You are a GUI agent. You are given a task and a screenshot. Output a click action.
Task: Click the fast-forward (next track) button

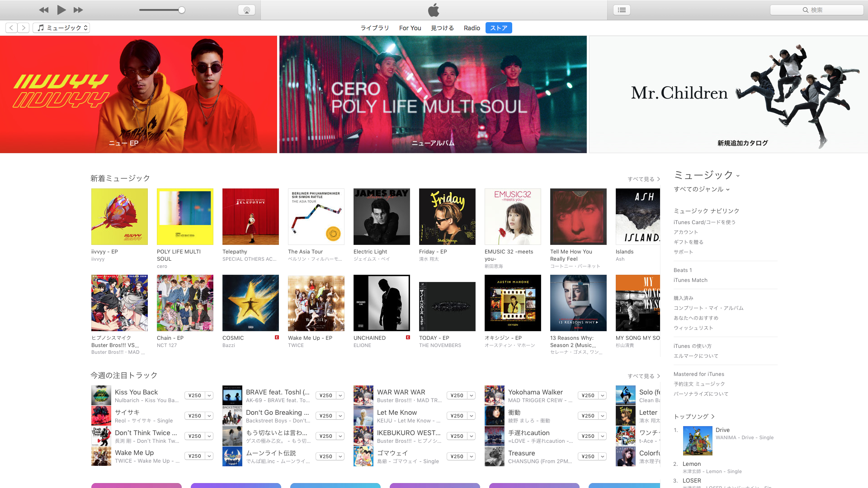(78, 10)
